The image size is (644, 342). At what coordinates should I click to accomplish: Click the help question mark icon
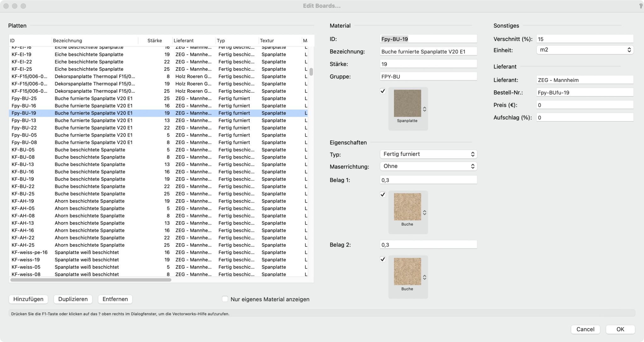tap(641, 6)
